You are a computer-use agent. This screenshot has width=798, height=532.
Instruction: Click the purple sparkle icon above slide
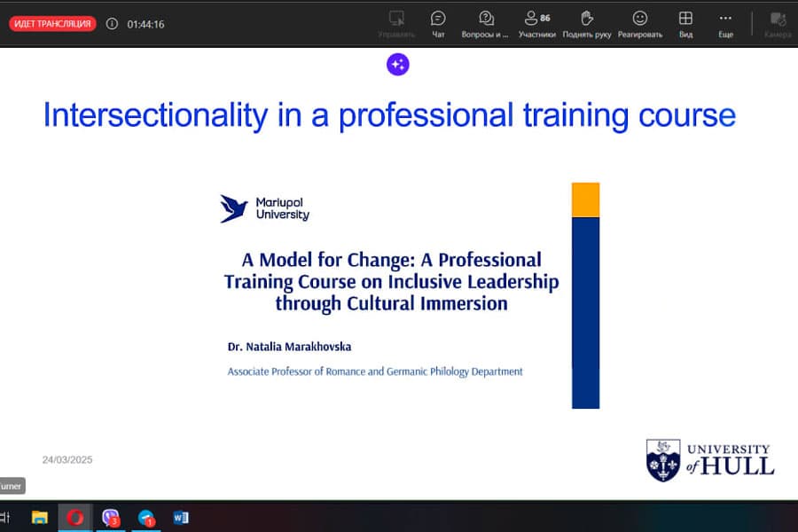[398, 64]
